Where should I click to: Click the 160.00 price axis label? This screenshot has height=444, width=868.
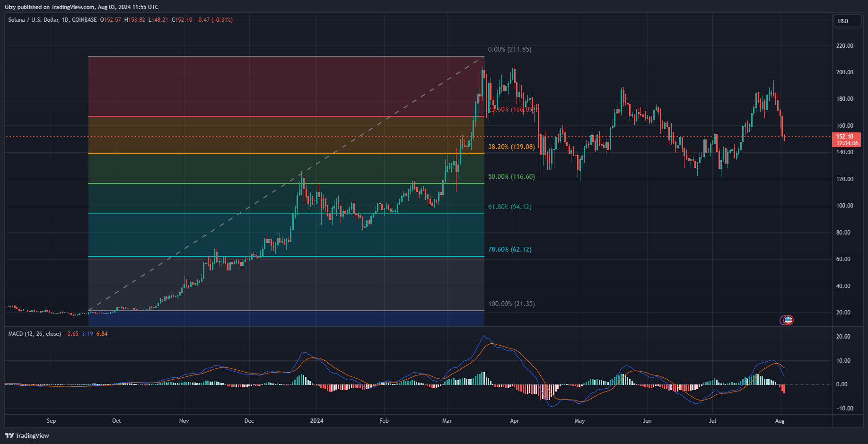(845, 126)
